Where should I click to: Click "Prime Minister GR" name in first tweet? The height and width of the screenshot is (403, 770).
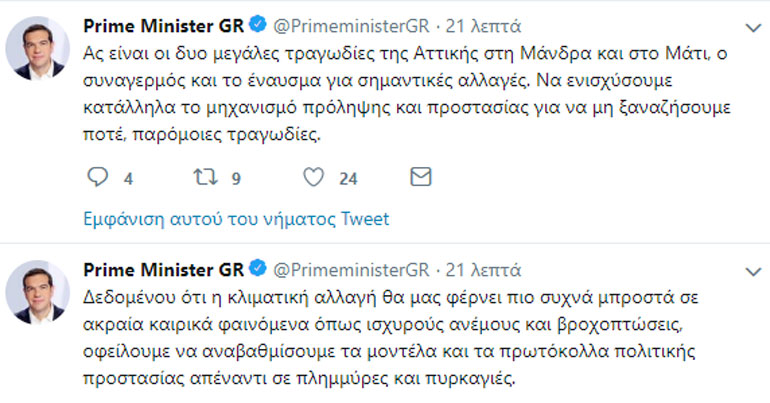(x=163, y=21)
